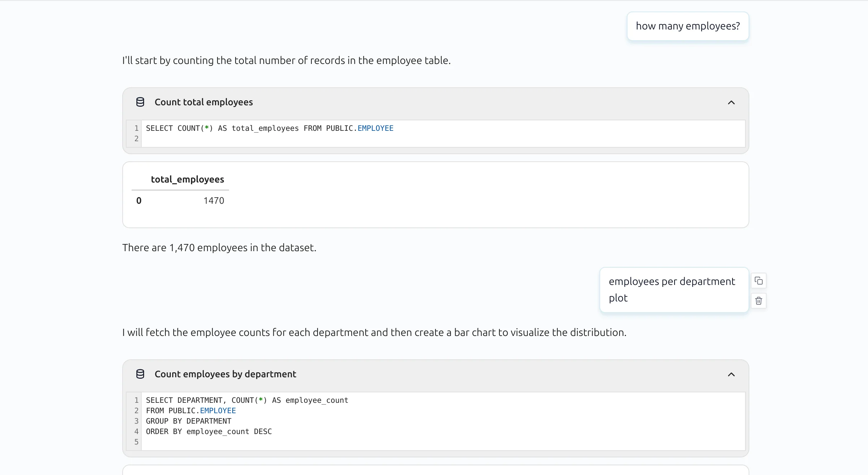
Task: Copy the 'employees per department plot' message
Action: pyautogui.click(x=759, y=280)
